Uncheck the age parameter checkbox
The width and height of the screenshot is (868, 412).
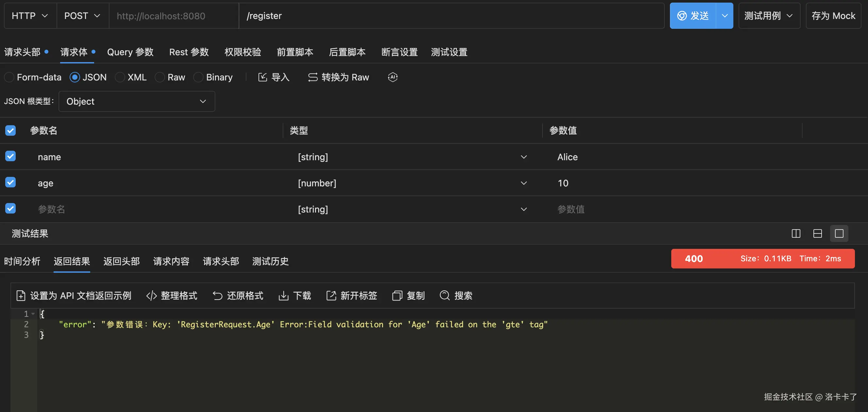(x=10, y=182)
